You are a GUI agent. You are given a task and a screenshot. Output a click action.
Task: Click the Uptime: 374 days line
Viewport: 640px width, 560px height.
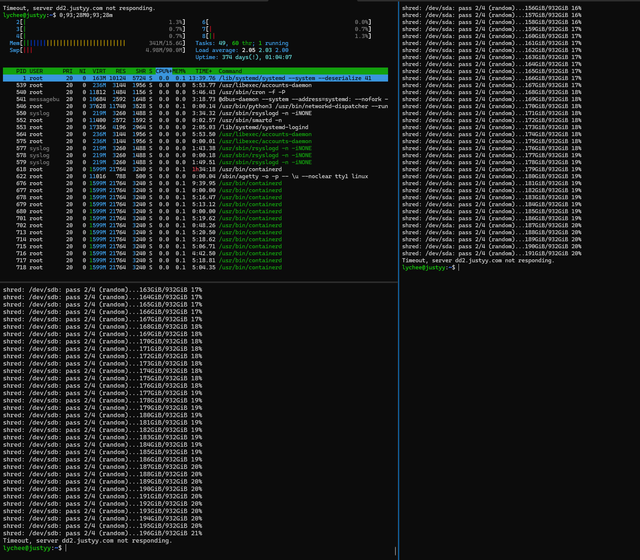(x=243, y=57)
